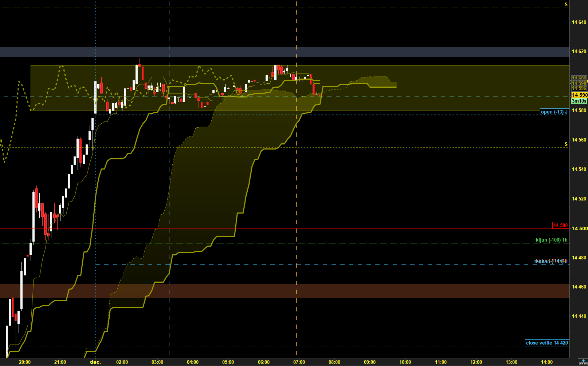Viewport: 588px width, 366px height.
Task: Click the 'close veille 14 420' label
Action: [547, 343]
